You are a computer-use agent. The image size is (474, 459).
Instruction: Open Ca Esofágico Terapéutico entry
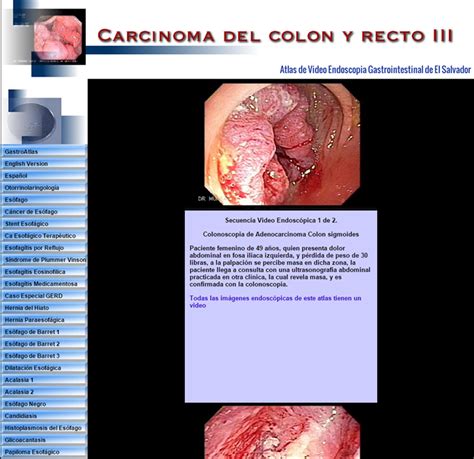44,235
